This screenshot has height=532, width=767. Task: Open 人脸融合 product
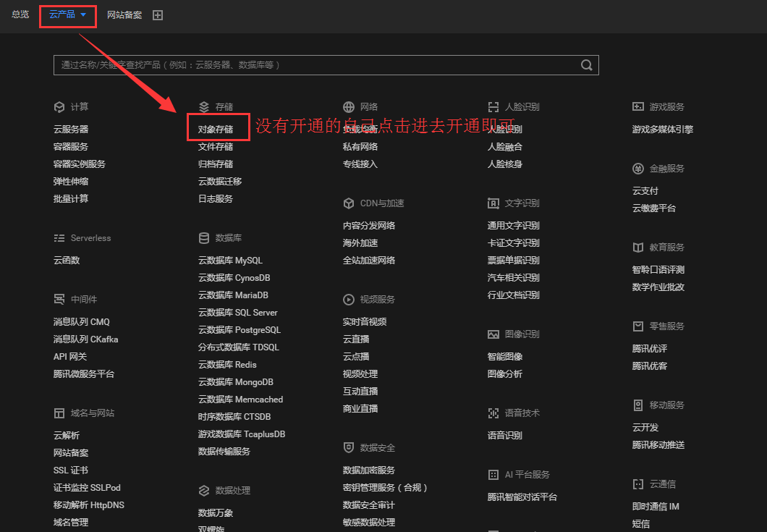tap(505, 146)
